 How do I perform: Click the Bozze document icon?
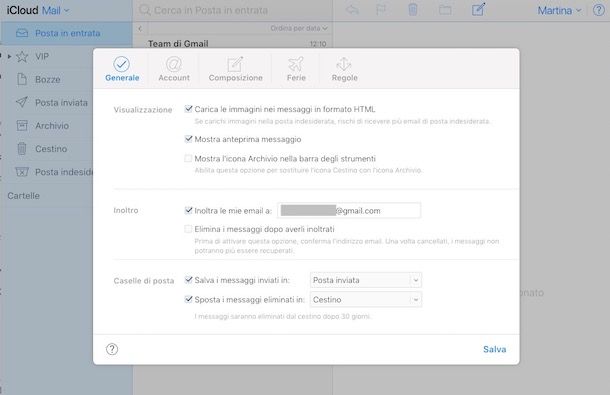point(22,79)
